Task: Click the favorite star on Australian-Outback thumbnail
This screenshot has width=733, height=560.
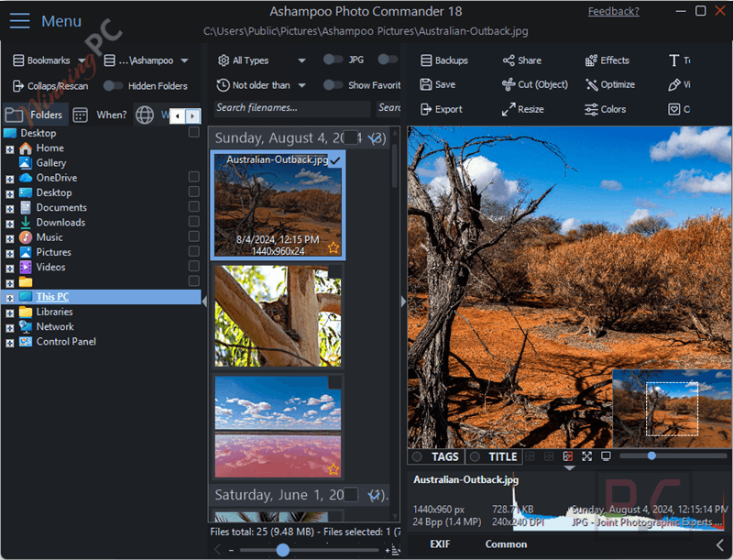Action: click(334, 247)
